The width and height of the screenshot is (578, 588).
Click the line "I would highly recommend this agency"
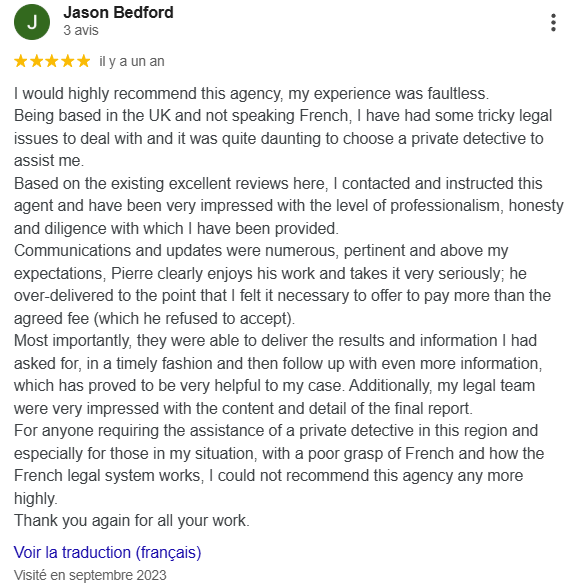click(251, 94)
